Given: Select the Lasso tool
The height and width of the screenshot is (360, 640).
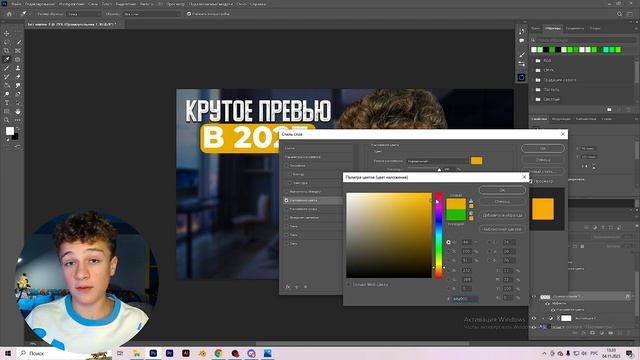Looking at the screenshot, I should 7,42.
